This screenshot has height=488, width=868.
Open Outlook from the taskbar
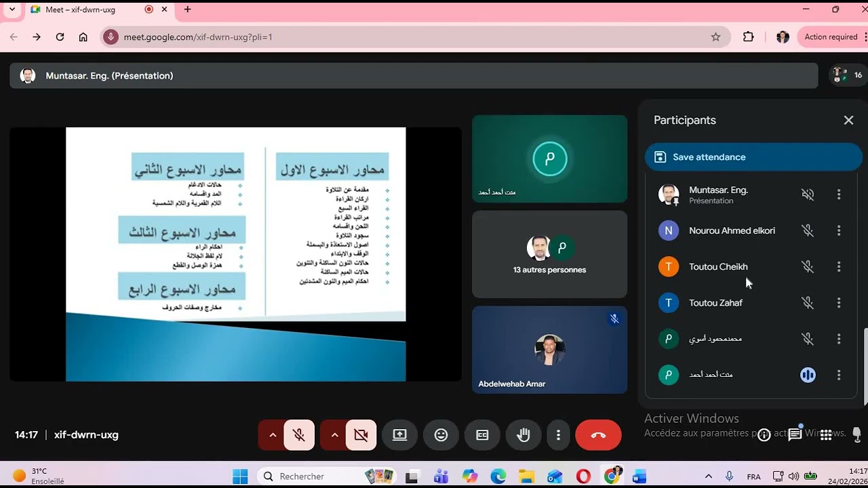coord(555,476)
